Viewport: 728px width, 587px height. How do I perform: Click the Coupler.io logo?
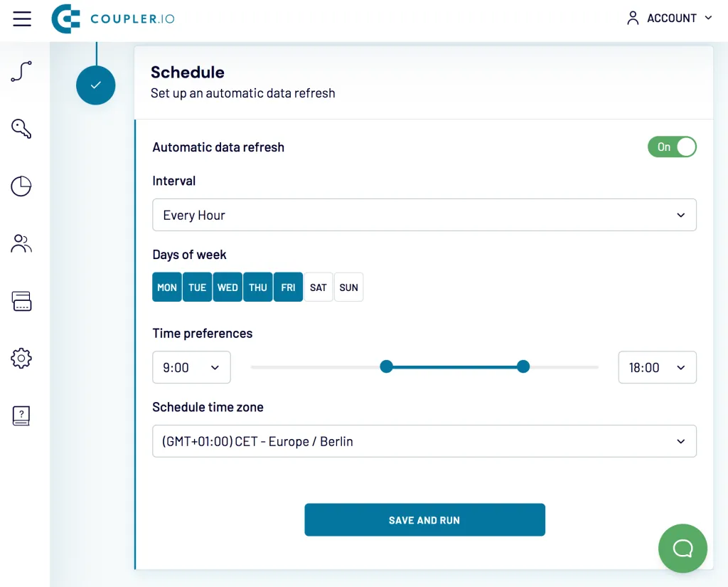click(113, 18)
